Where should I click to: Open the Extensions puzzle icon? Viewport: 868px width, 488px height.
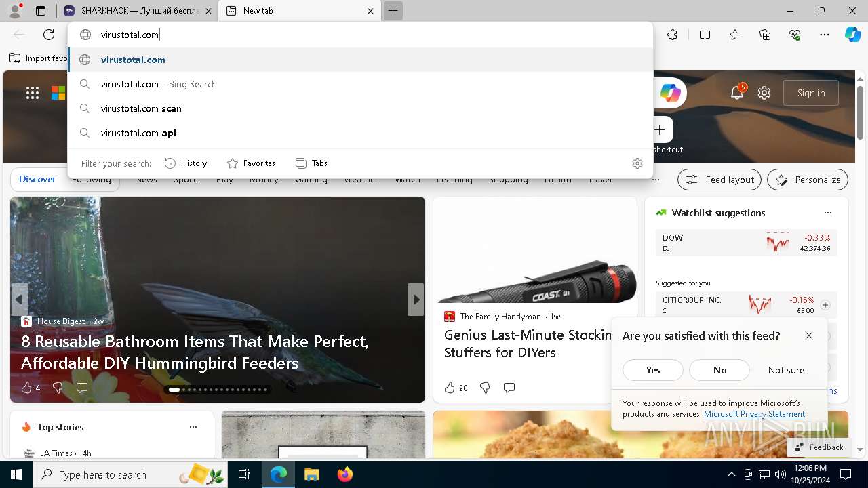672,35
